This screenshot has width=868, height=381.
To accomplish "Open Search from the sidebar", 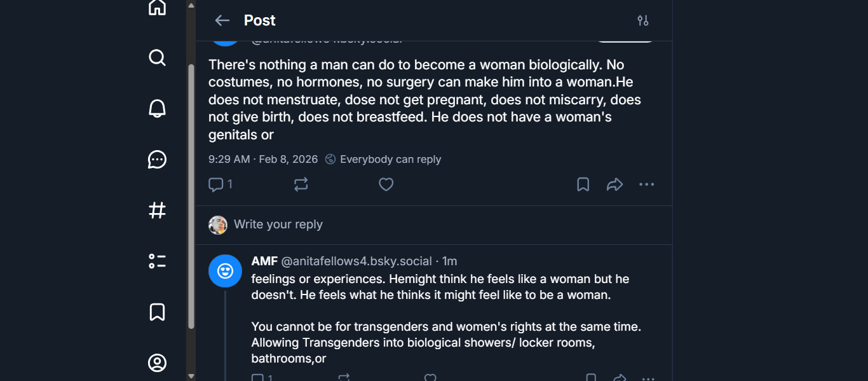I will 157,58.
